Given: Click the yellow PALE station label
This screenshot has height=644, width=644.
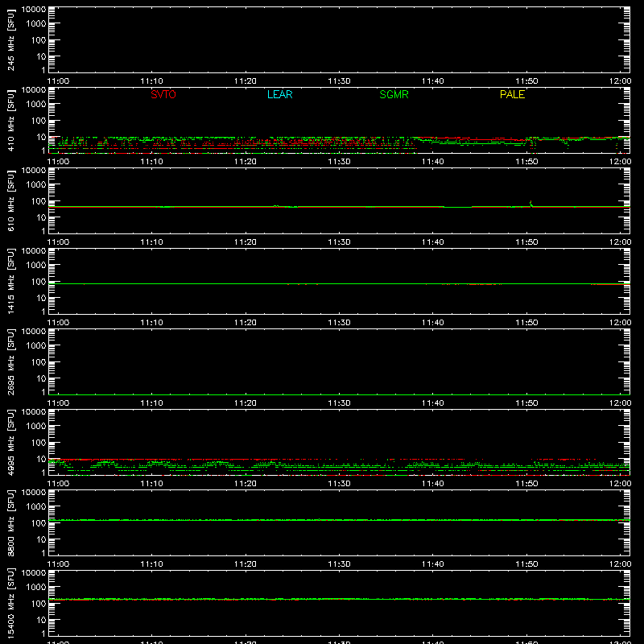Looking at the screenshot, I should [512, 94].
